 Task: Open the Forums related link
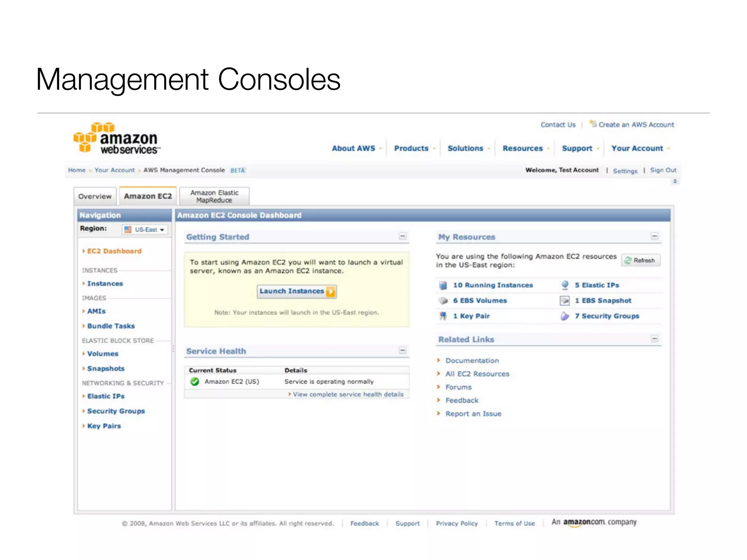(458, 387)
